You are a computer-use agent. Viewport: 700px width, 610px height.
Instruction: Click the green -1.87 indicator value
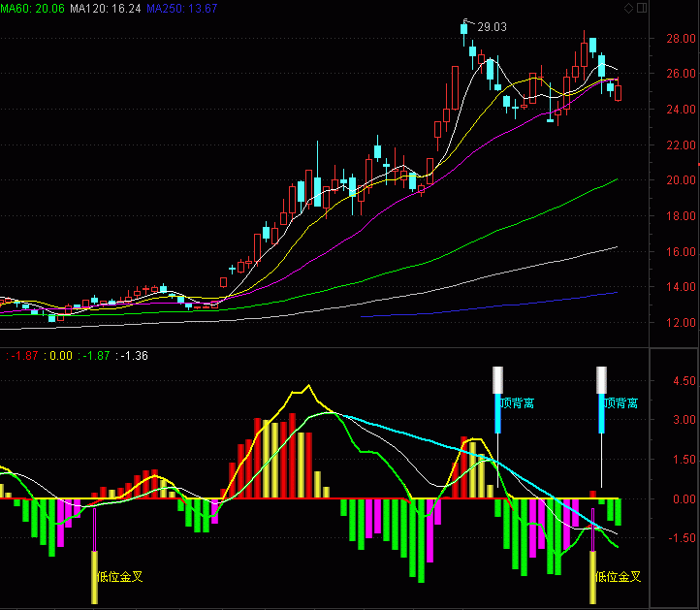point(96,356)
